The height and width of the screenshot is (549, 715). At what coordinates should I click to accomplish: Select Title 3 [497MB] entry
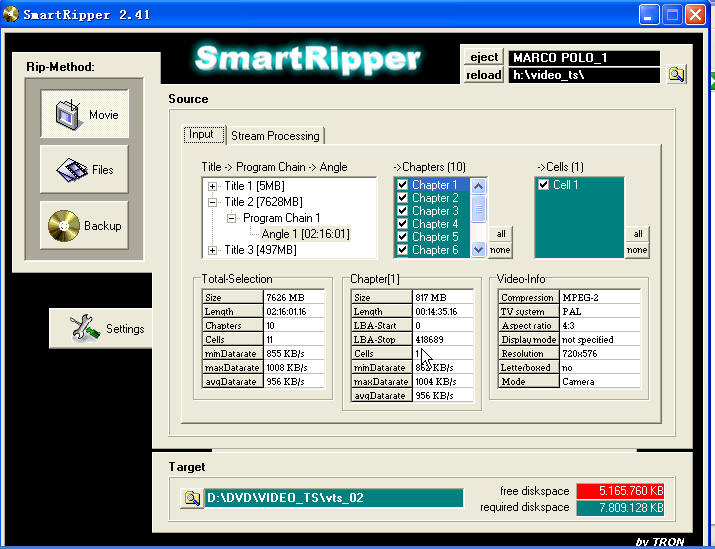pyautogui.click(x=260, y=249)
